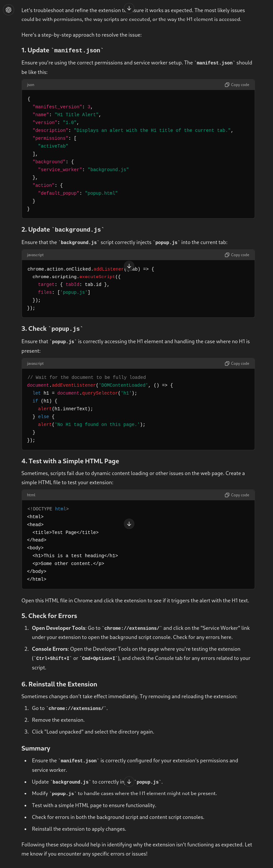
Task: Click the 'No H1 tag found' alert line
Action: click(91, 425)
